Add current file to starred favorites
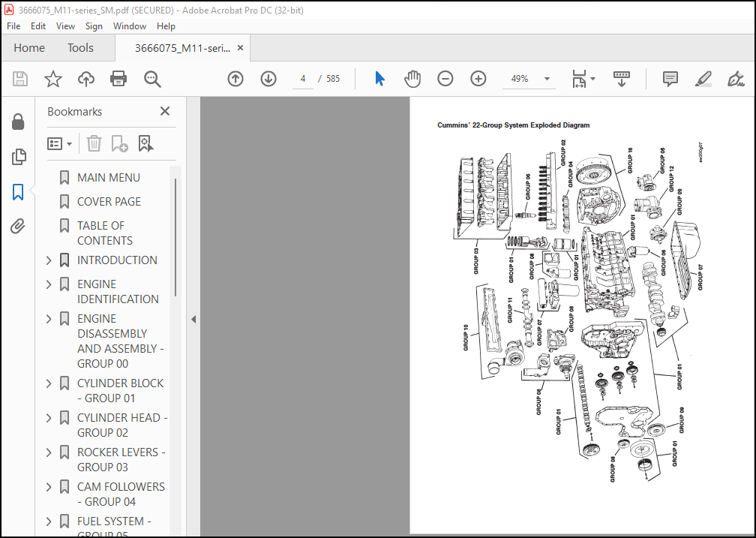756x538 pixels. tap(53, 79)
